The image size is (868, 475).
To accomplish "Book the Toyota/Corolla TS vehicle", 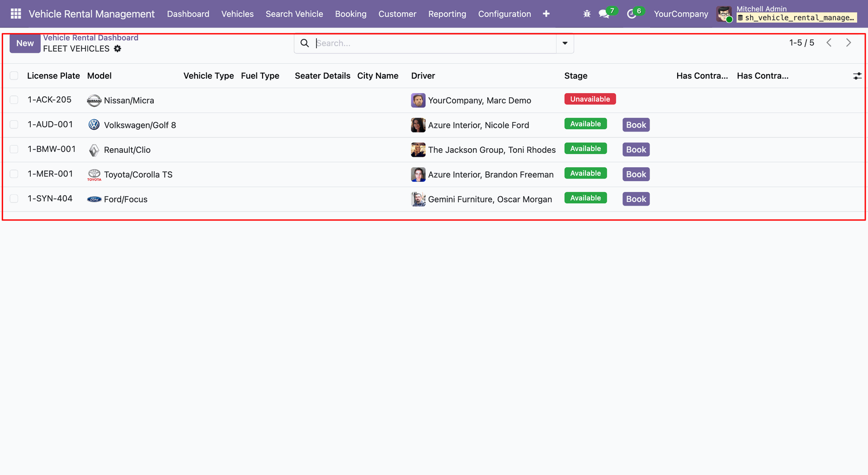I will coord(636,174).
